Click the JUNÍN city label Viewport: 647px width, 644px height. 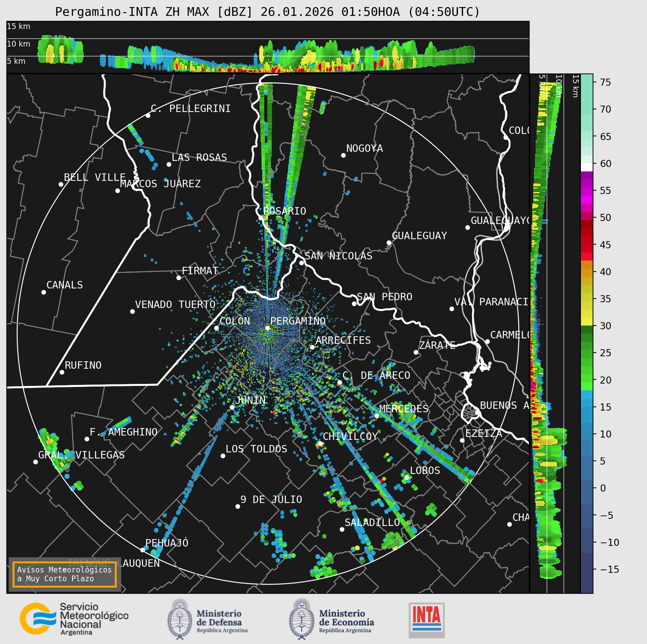coord(250,400)
